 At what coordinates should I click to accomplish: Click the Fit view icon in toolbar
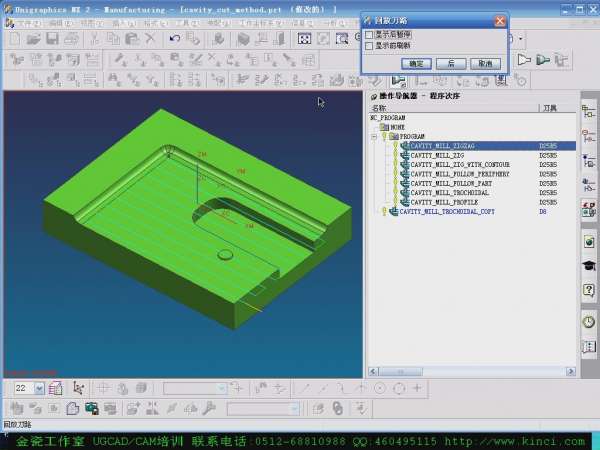coord(305,39)
